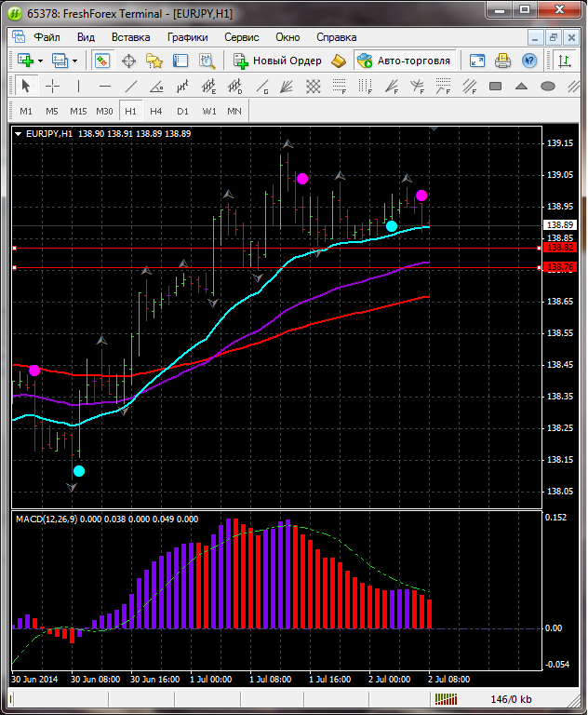Select the Fibonacci Arcs tool
Screen dimensions: 588x715
tap(417, 86)
